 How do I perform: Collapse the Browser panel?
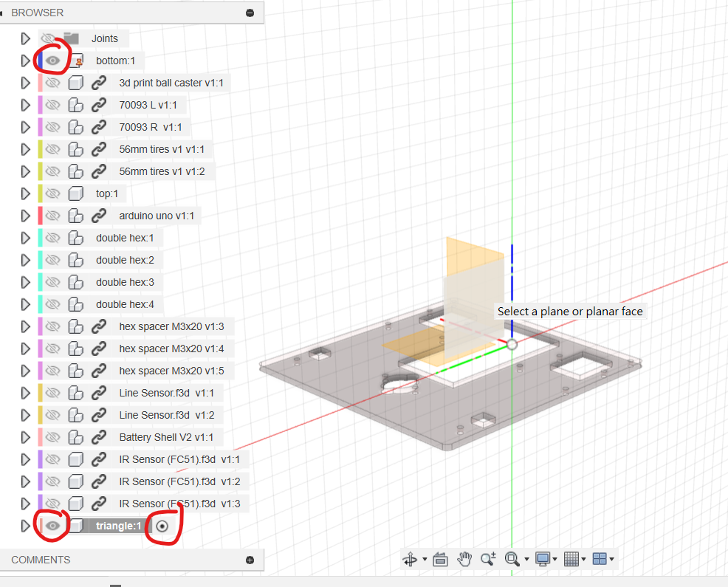(250, 13)
